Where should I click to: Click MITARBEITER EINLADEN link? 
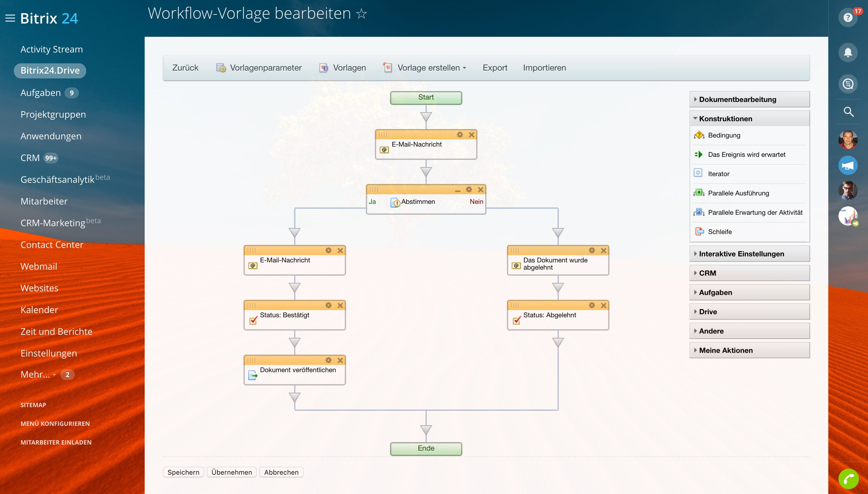(x=56, y=442)
